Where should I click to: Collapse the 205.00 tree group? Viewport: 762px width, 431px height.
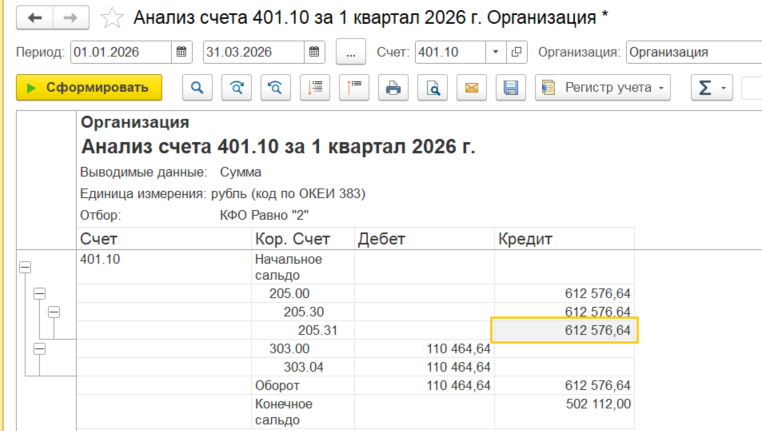pyautogui.click(x=39, y=293)
